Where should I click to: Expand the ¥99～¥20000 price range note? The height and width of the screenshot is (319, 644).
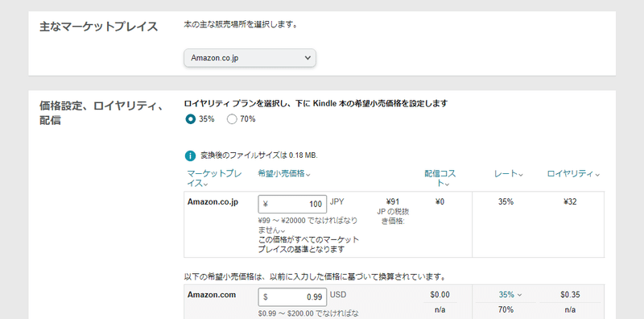[x=308, y=226]
